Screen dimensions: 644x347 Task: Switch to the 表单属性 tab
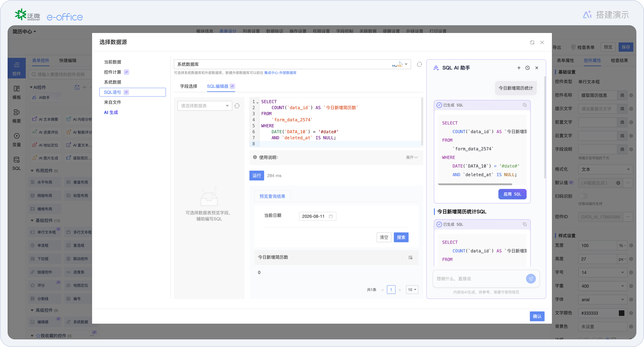(x=565, y=61)
